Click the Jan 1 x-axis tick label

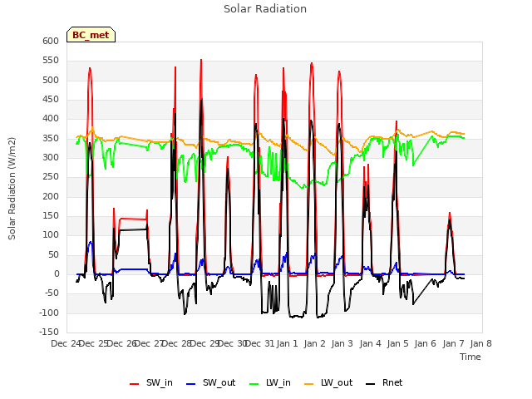[x=287, y=343]
